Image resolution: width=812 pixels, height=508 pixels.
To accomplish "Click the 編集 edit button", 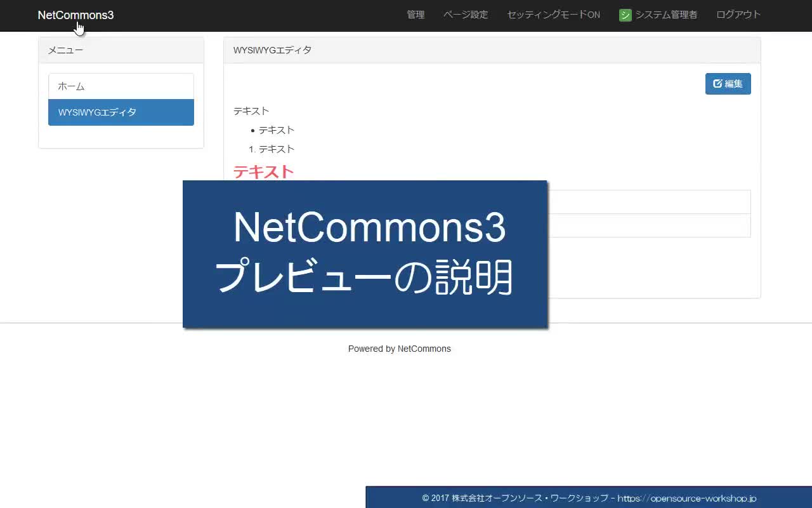I will (728, 84).
